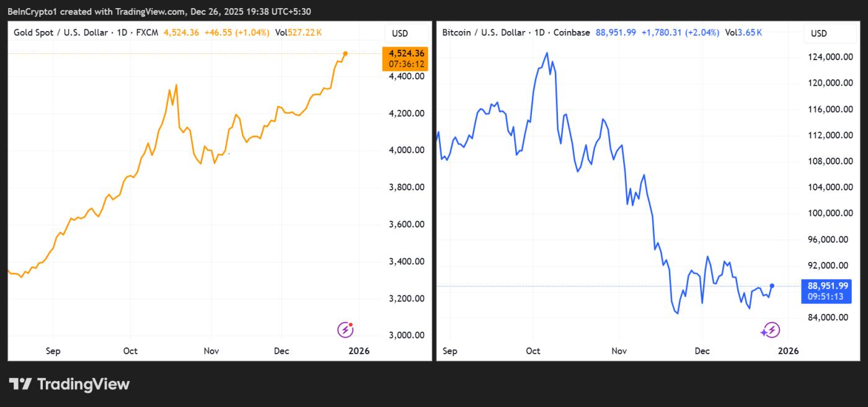Screen dimensions: 868x407
Task: Click the 2026 label on the gold time axis
Action: tap(360, 351)
